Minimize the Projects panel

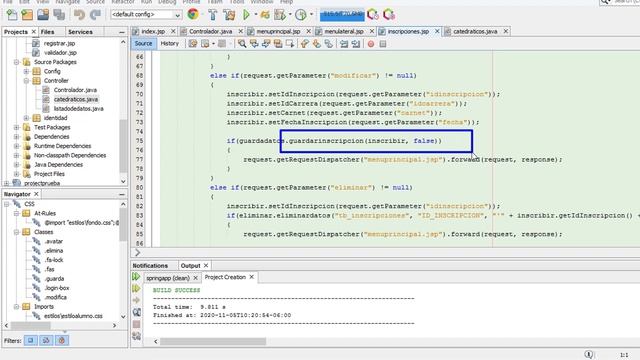(122, 32)
